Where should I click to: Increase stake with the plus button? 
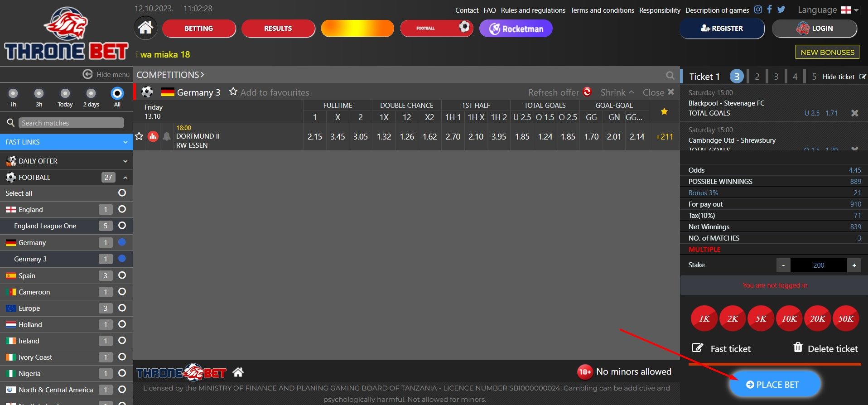click(x=854, y=265)
